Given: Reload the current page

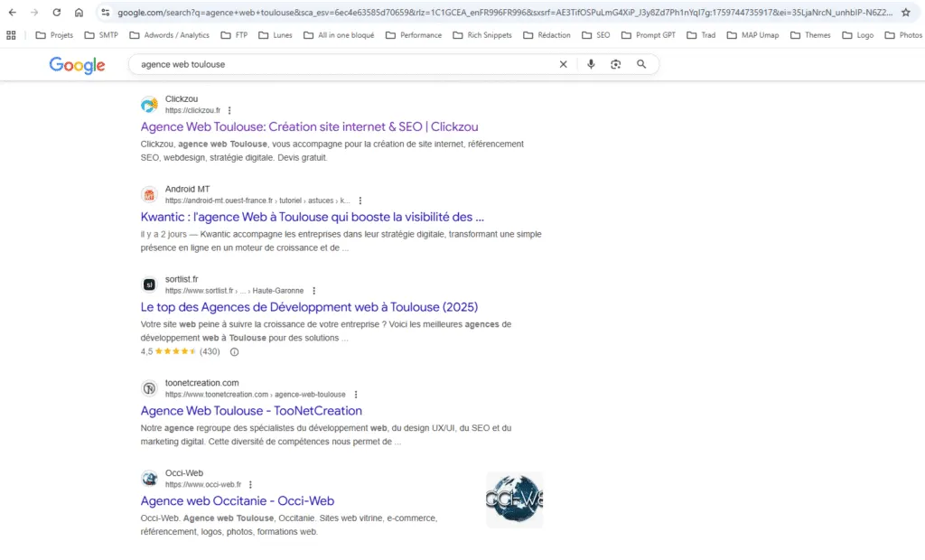Looking at the screenshot, I should pyautogui.click(x=57, y=13).
